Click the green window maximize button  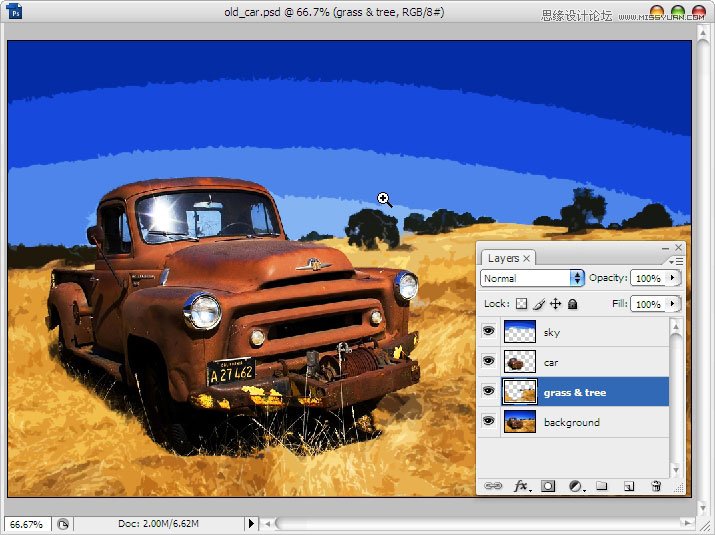[x=678, y=11]
